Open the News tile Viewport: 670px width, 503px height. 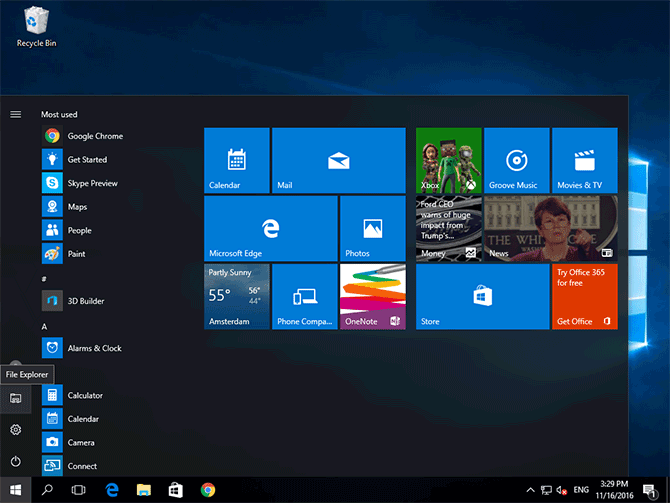point(551,228)
